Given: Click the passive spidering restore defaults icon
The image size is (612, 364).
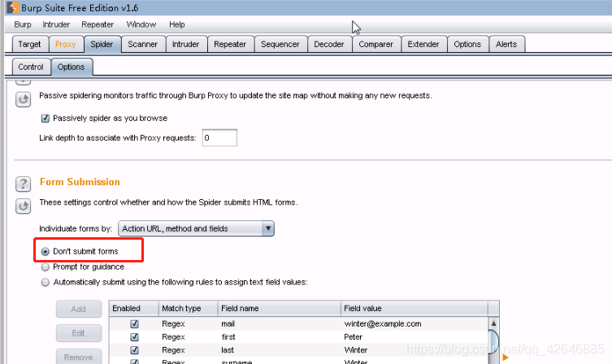Looking at the screenshot, I should click(24, 99).
